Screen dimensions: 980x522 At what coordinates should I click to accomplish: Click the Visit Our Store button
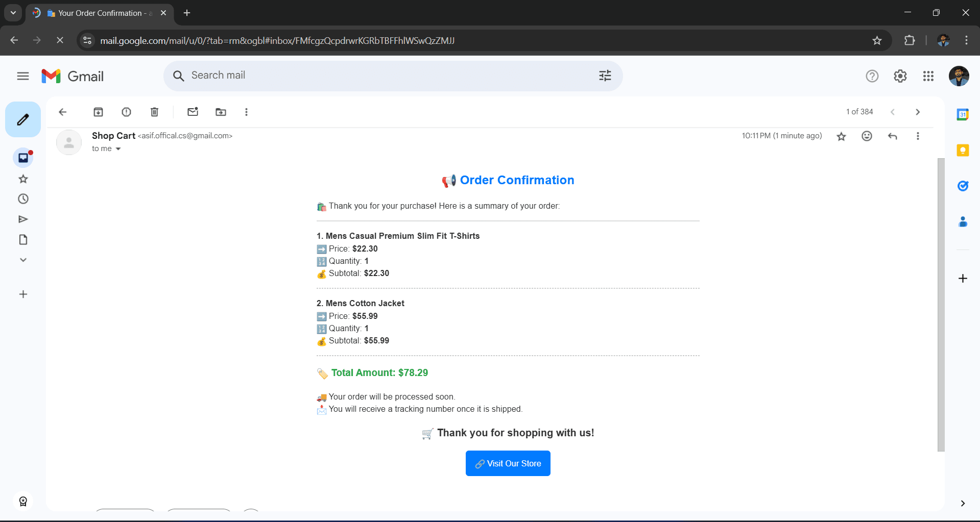[508, 463]
